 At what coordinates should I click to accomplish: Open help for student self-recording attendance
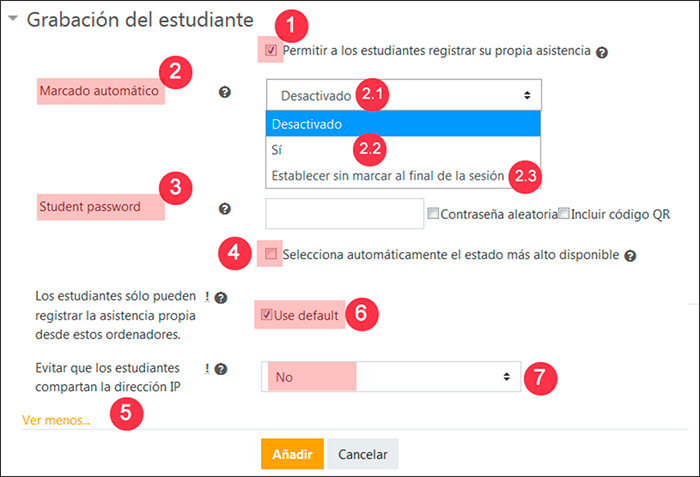[x=602, y=52]
